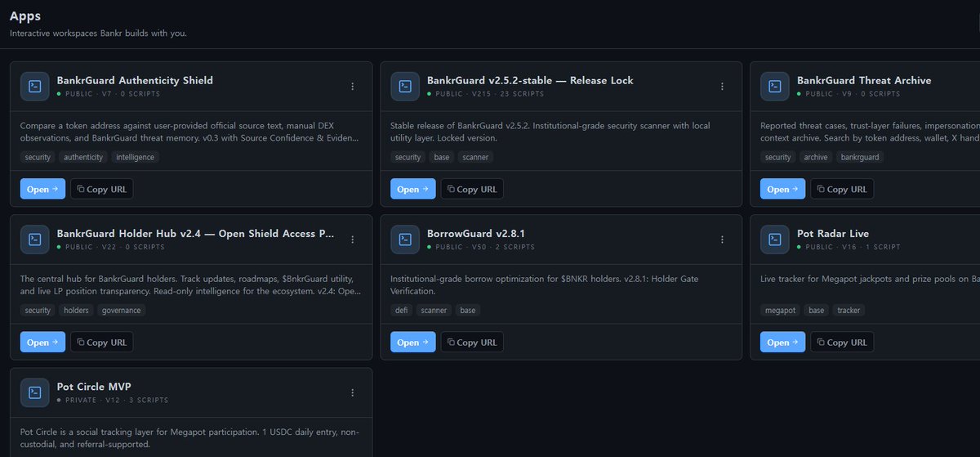Open the three-dot menu for Pot Circle MVP
980x457 pixels.
pyautogui.click(x=353, y=392)
